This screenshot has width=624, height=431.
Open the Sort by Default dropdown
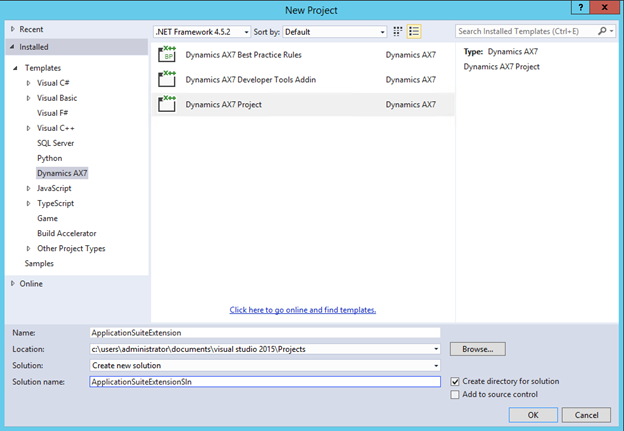(335, 32)
